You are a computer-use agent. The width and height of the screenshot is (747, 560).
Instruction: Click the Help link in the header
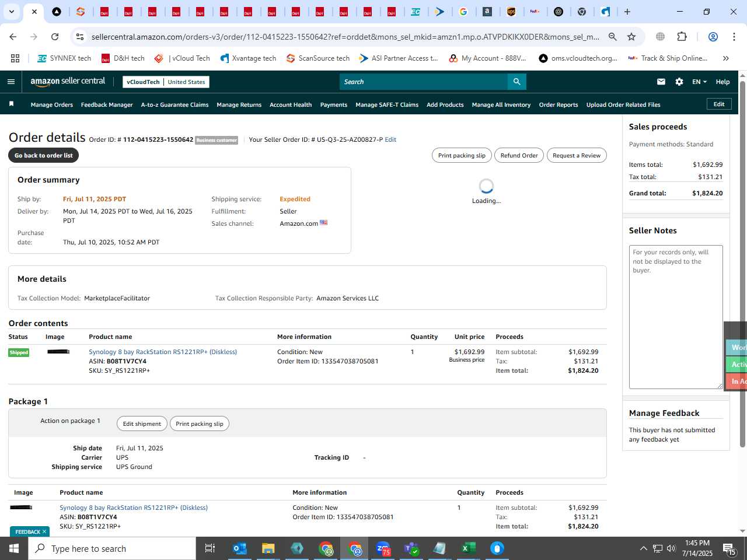point(722,82)
